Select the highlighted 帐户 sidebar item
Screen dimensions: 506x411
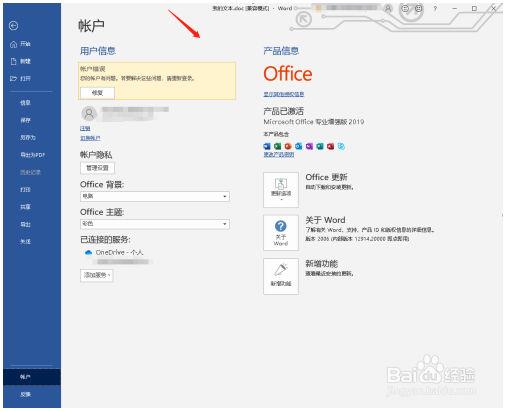[x=32, y=377]
